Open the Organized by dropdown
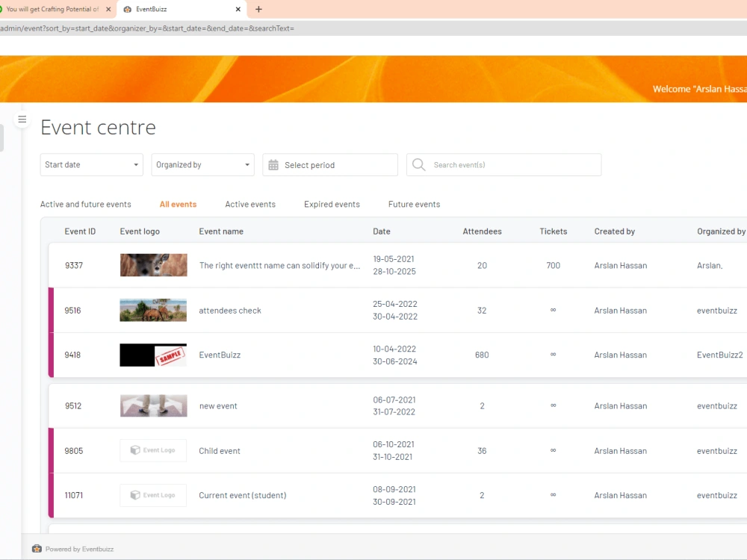Screen dimensions: 747x560 203,165
